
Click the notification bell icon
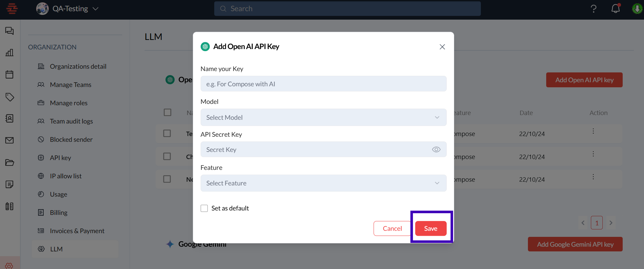pyautogui.click(x=616, y=8)
